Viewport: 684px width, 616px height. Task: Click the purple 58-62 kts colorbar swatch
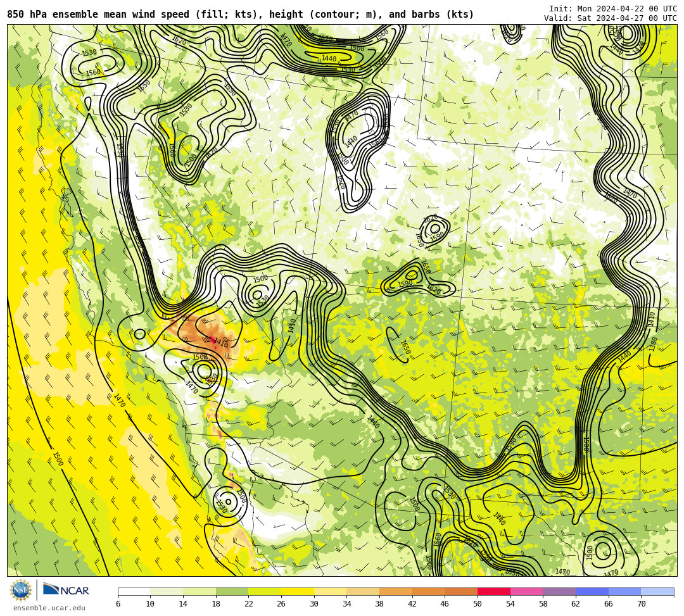559,591
